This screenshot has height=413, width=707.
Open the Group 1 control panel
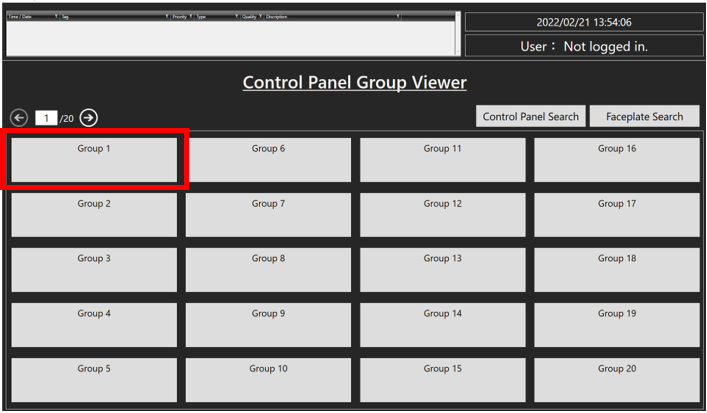(94, 160)
